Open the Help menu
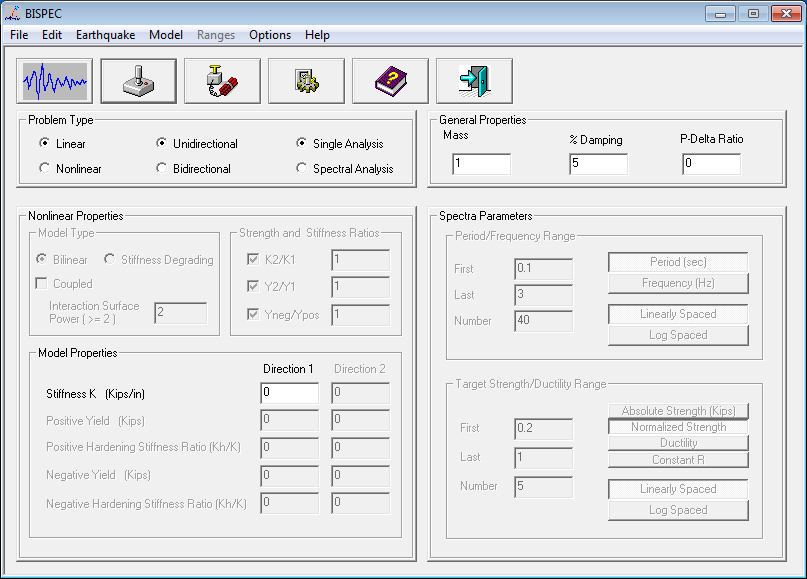807x579 pixels. 317,35
